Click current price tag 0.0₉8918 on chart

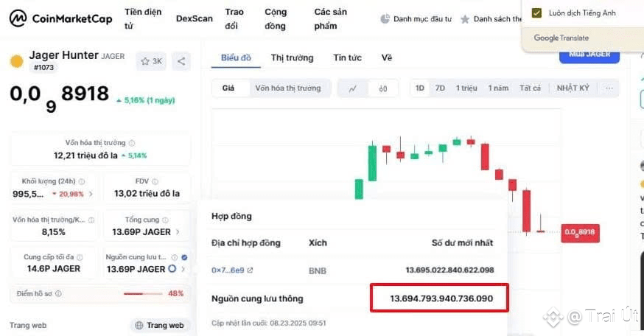[x=580, y=233]
